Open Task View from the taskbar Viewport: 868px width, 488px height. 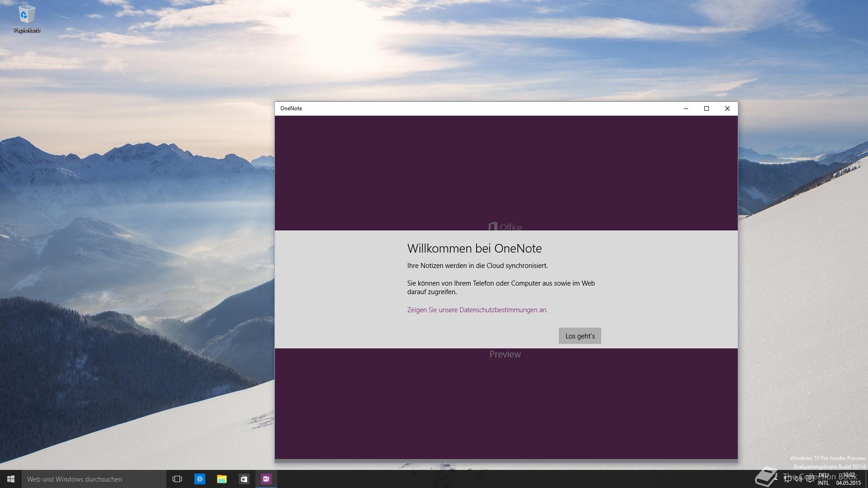tap(177, 479)
